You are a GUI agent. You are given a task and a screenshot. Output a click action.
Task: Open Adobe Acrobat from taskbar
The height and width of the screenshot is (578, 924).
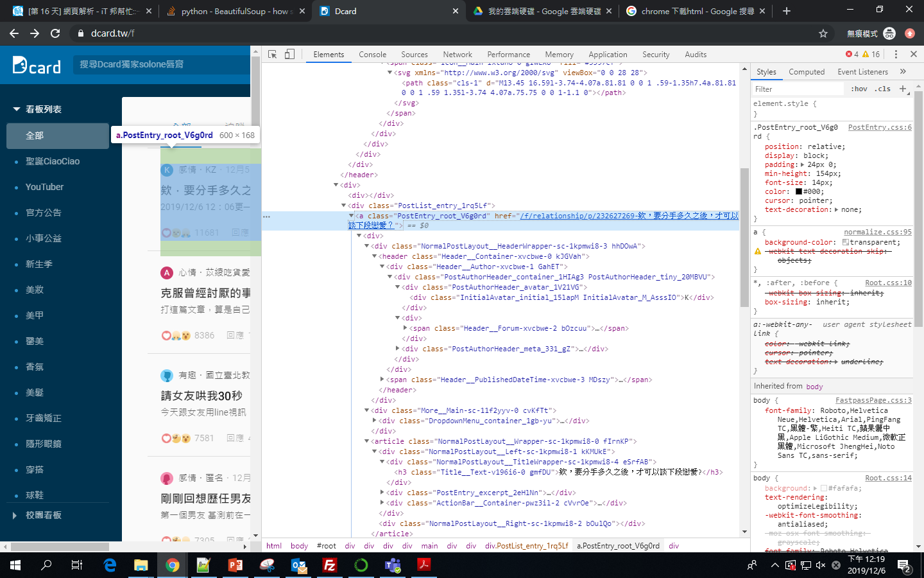pos(424,565)
